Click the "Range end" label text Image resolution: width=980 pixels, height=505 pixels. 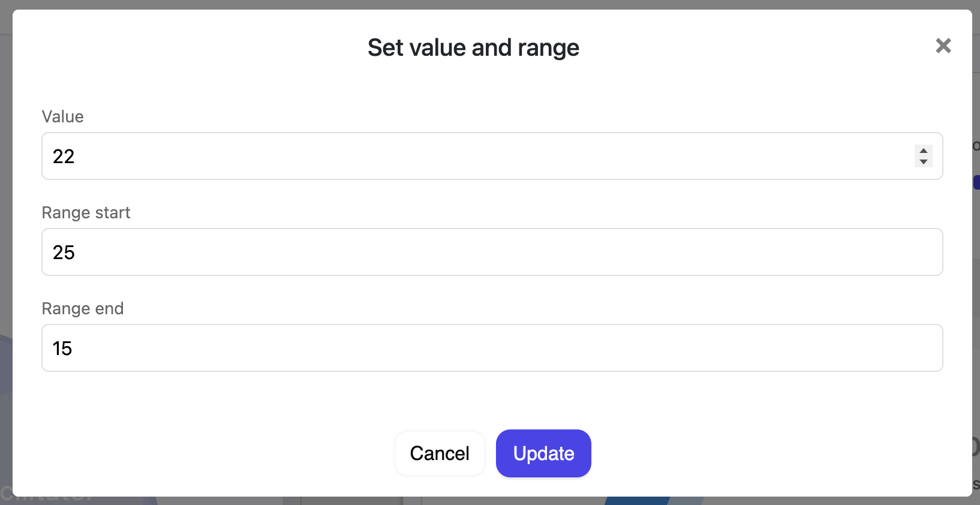83,308
